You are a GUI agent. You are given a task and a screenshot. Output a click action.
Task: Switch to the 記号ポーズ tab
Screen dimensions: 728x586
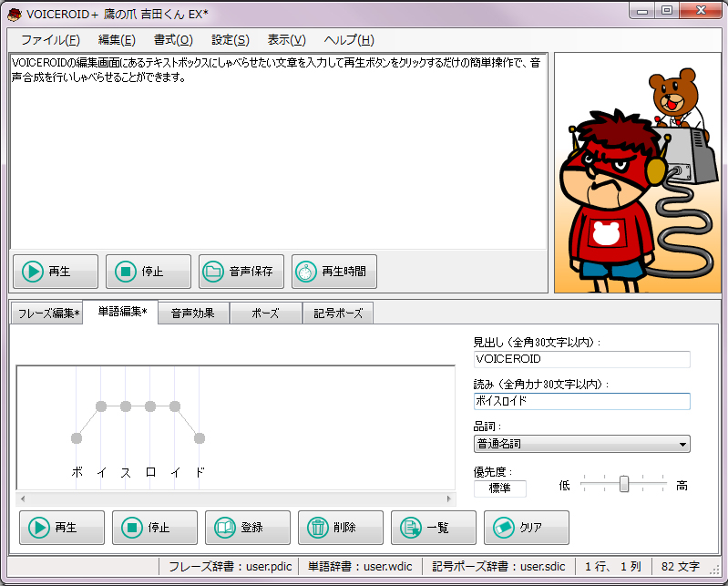click(338, 313)
